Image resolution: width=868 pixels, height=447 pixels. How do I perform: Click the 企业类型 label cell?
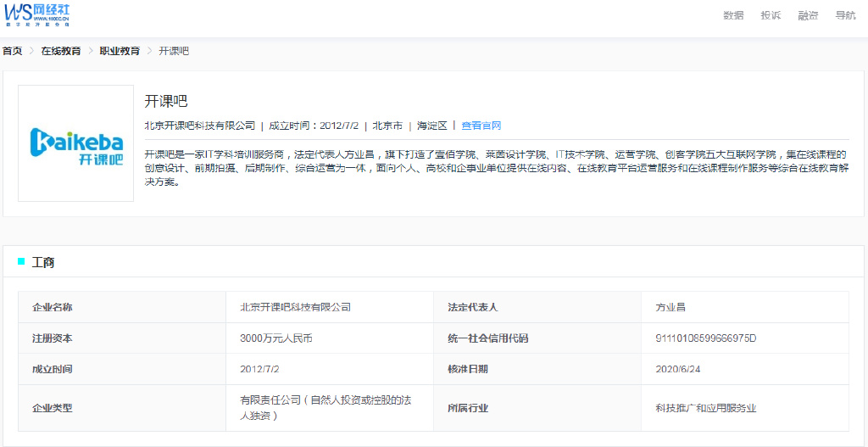(x=122, y=408)
